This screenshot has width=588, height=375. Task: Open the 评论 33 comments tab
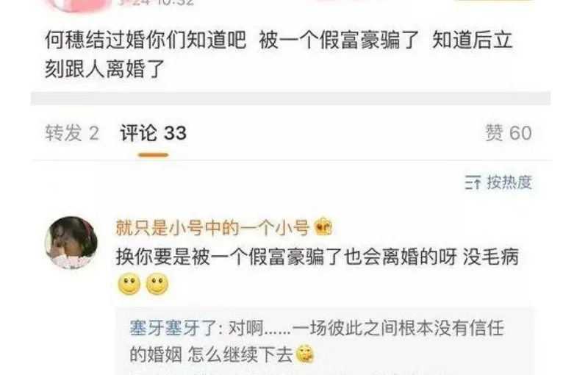tap(153, 133)
